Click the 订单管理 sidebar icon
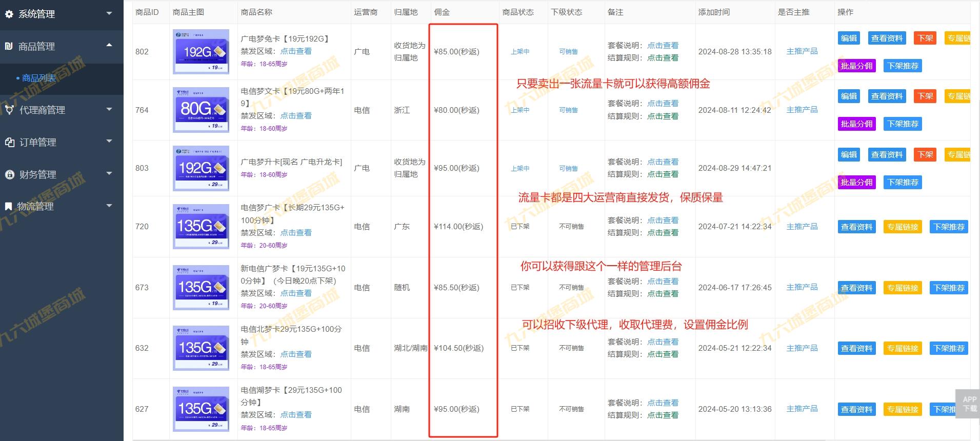980x441 pixels. point(9,142)
